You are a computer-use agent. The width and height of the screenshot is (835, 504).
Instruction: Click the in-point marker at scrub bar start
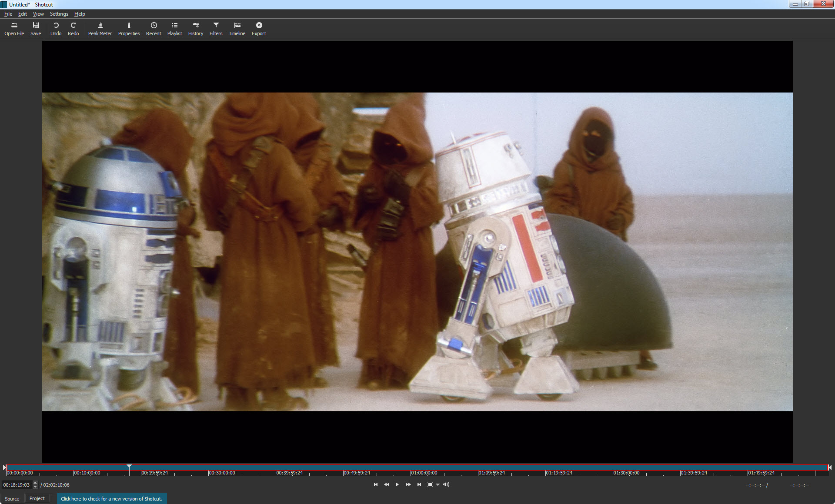pos(4,468)
